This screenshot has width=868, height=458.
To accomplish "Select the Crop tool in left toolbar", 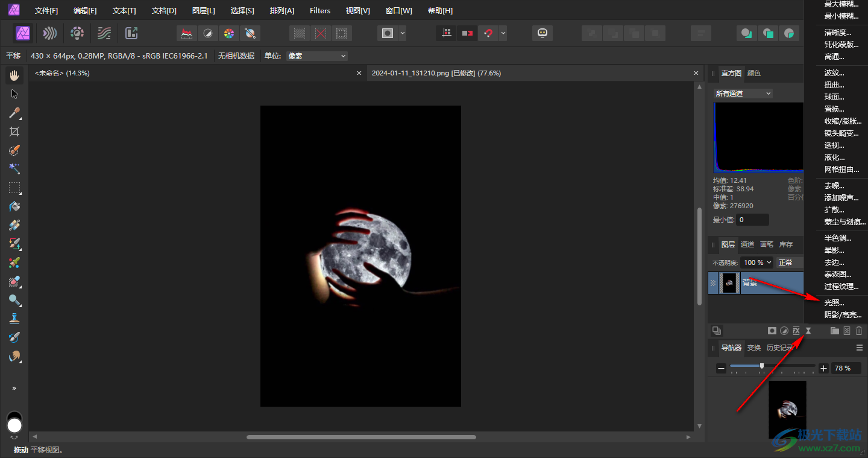I will click(x=14, y=132).
